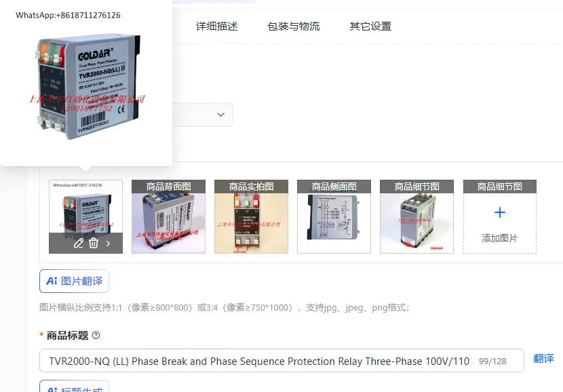The height and width of the screenshot is (392, 563).
Task: Open help tooltip next to 商品标题
Action: (x=96, y=335)
